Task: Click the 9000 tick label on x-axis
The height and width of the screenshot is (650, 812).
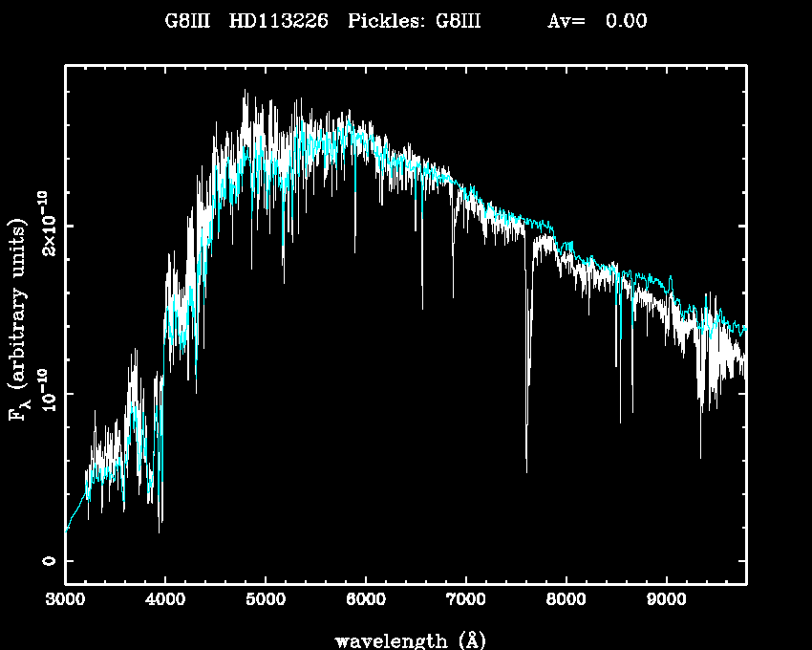Action: pyautogui.click(x=666, y=599)
